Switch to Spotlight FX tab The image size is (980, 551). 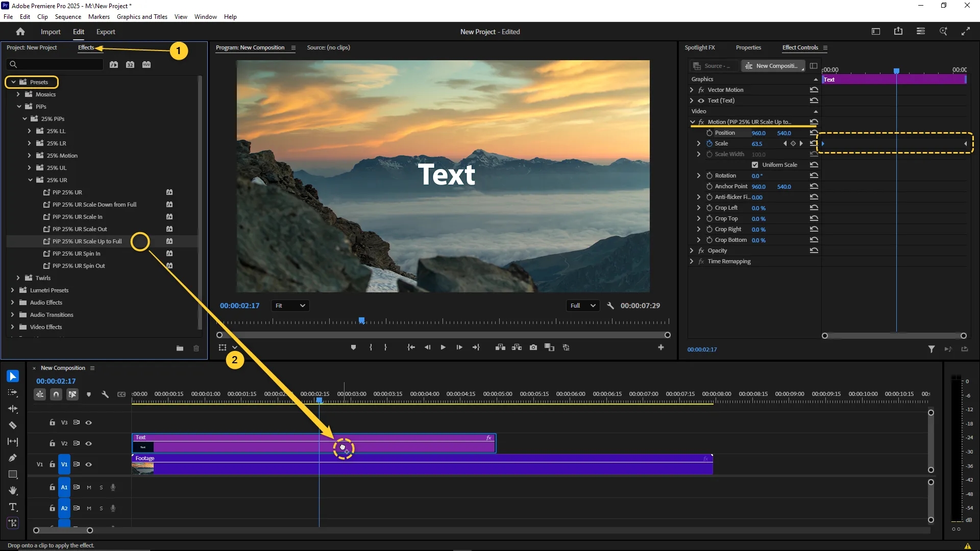(x=700, y=47)
